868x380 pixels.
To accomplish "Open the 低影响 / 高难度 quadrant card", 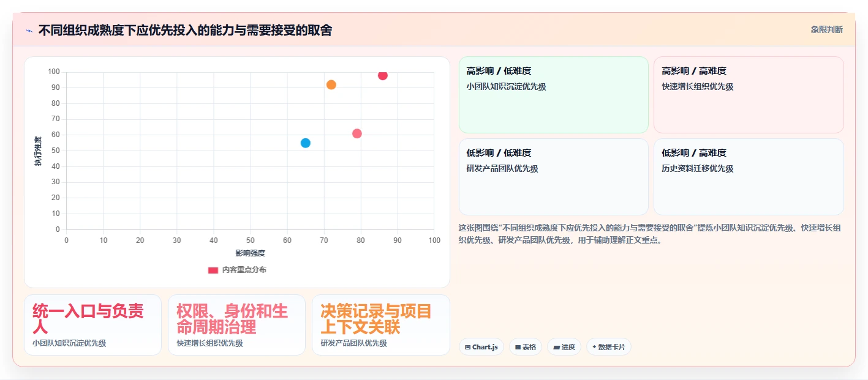I will coord(749,177).
